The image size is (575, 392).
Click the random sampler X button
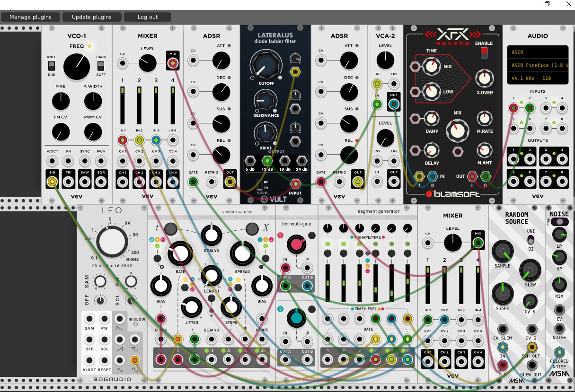pos(252,229)
